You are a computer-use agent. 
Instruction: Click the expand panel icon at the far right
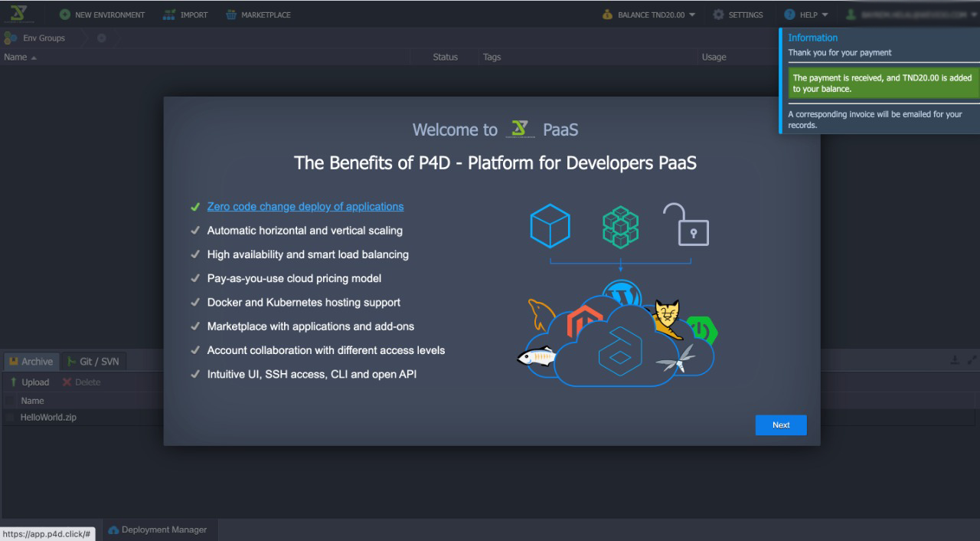[x=972, y=360]
